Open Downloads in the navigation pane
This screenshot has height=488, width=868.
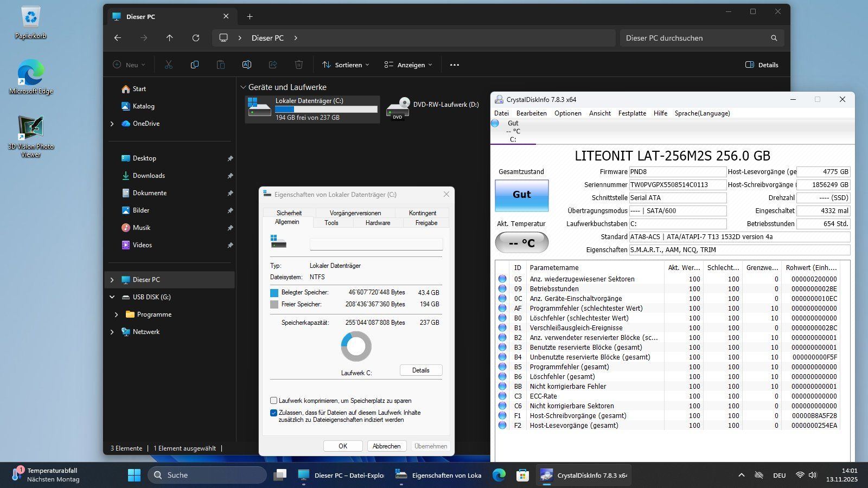[149, 176]
